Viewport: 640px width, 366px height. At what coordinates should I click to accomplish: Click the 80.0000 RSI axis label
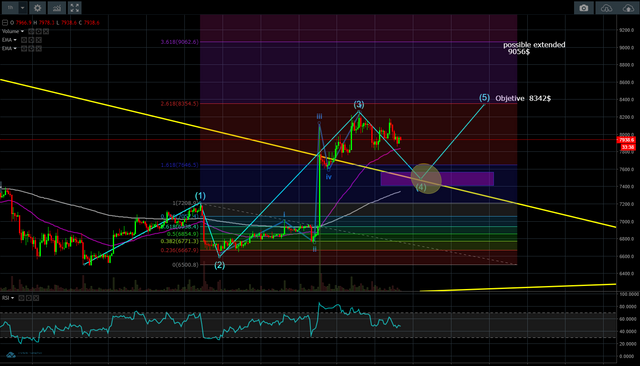coord(627,306)
